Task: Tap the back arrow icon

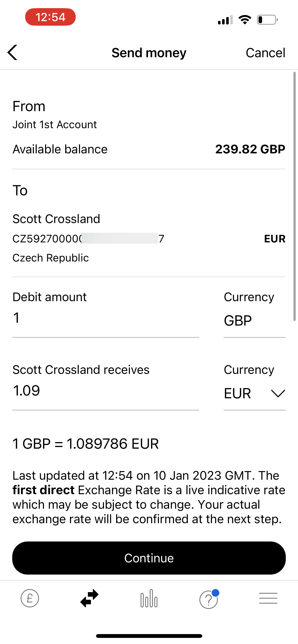Action: [x=12, y=53]
